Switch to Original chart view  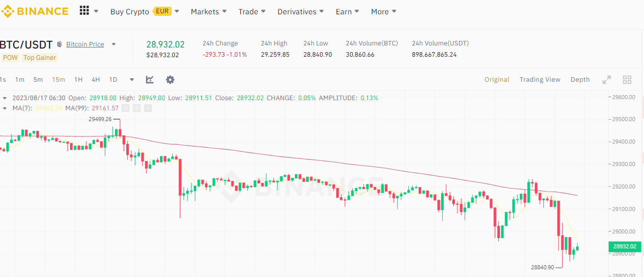click(x=497, y=79)
